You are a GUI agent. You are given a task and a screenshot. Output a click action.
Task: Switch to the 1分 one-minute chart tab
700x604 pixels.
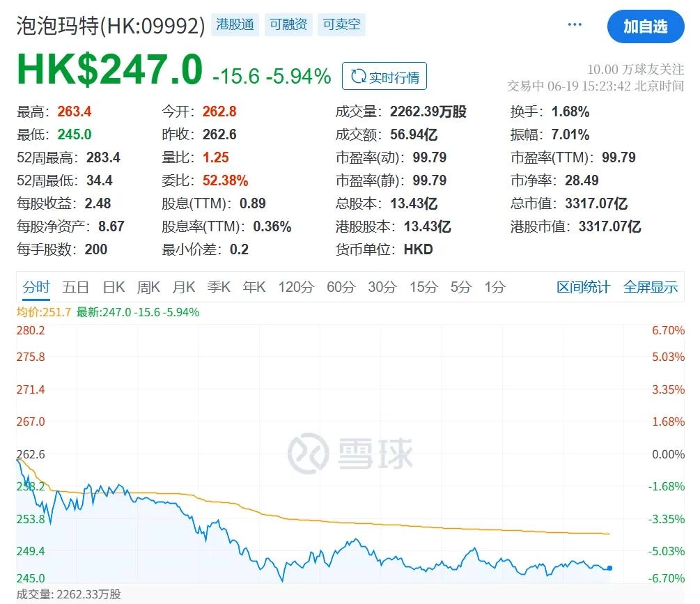pos(495,286)
